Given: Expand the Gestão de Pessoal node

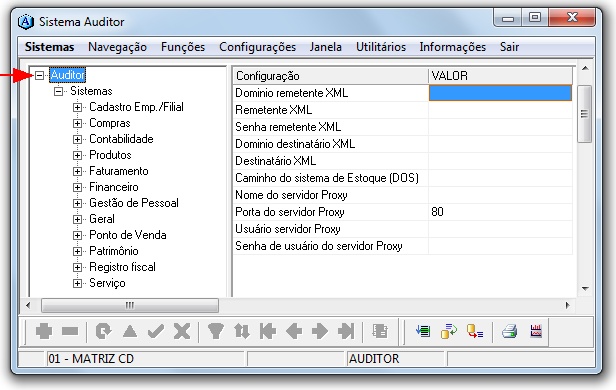Looking at the screenshot, I should point(77,203).
